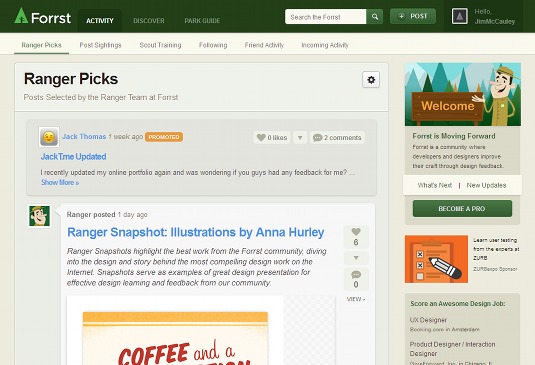The width and height of the screenshot is (535, 365).
Task: Open Jack Thomas author link
Action: point(84,136)
